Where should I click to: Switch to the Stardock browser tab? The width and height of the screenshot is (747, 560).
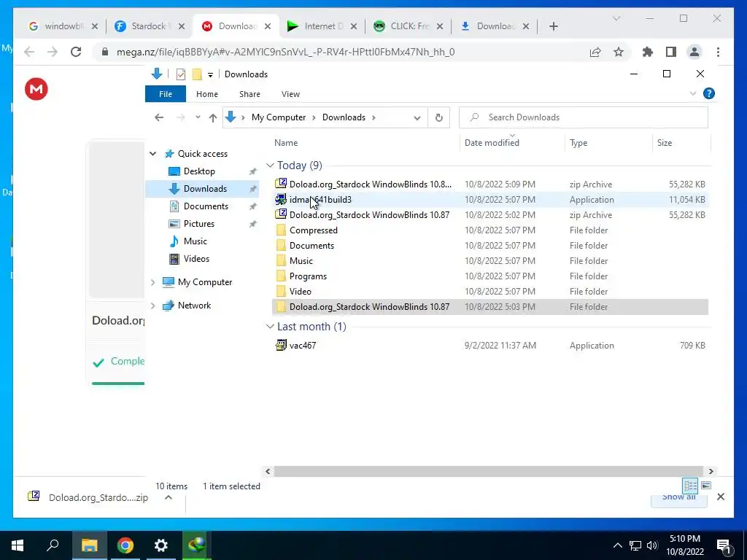click(149, 26)
